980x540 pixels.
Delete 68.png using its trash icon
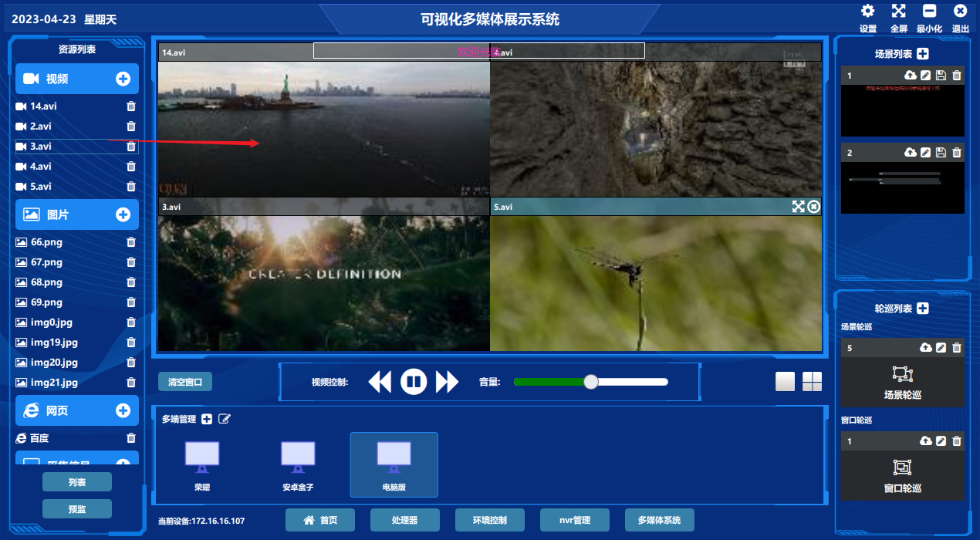pyautogui.click(x=131, y=282)
